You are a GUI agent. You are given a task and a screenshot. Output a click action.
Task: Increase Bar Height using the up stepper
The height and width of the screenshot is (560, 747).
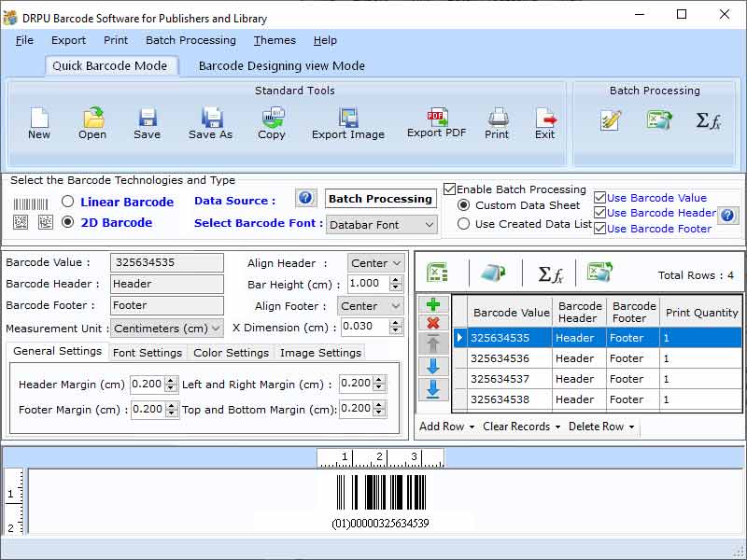(x=396, y=279)
